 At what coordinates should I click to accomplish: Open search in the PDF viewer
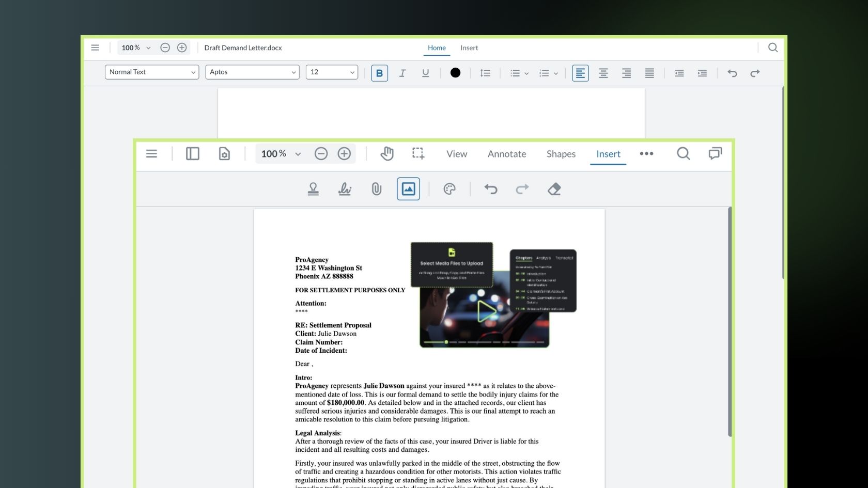point(684,153)
